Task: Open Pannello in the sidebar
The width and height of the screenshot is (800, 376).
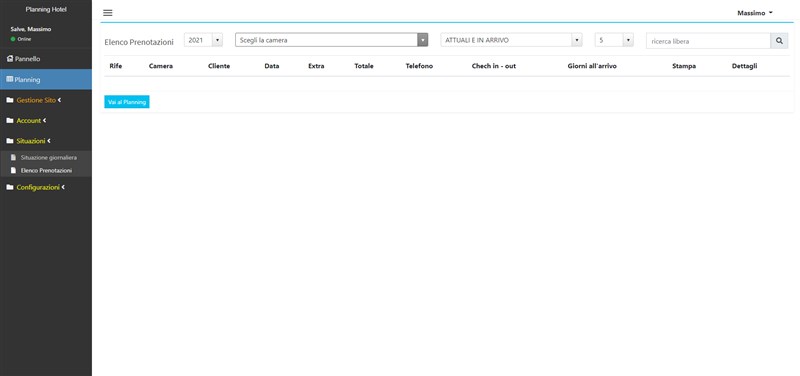Action: click(x=46, y=59)
